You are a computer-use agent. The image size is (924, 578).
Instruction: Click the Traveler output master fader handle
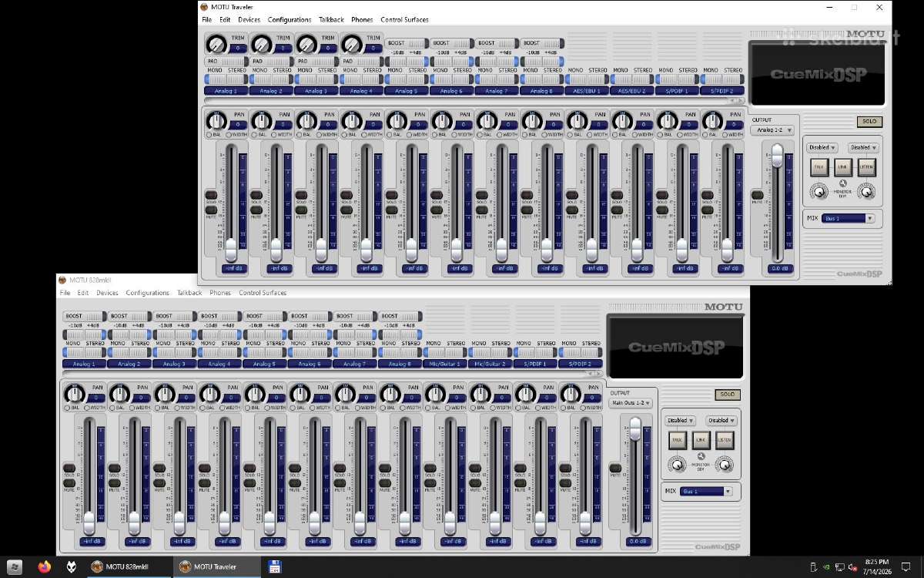click(777, 155)
